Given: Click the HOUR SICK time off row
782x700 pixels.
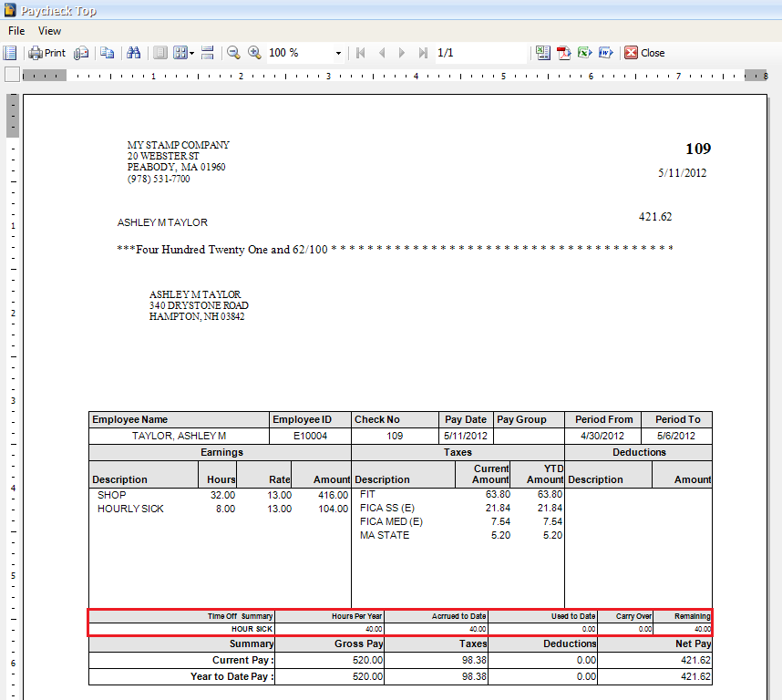Looking at the screenshot, I should coord(400,629).
